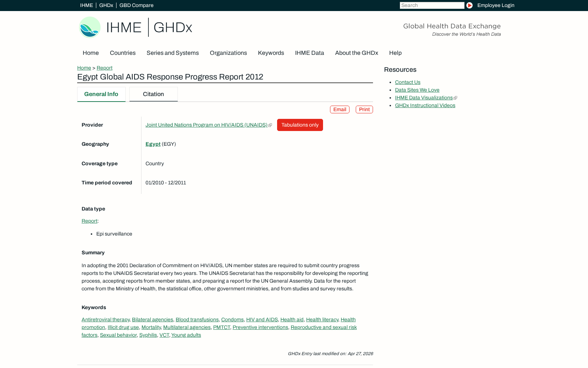Click the Email button
588x368 pixels.
[340, 109]
